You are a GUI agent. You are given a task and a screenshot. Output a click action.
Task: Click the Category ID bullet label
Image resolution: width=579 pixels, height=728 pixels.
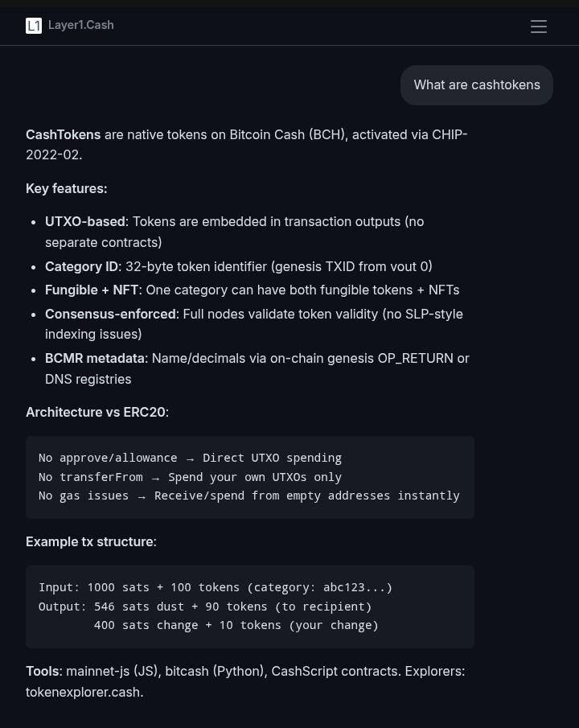tap(82, 266)
